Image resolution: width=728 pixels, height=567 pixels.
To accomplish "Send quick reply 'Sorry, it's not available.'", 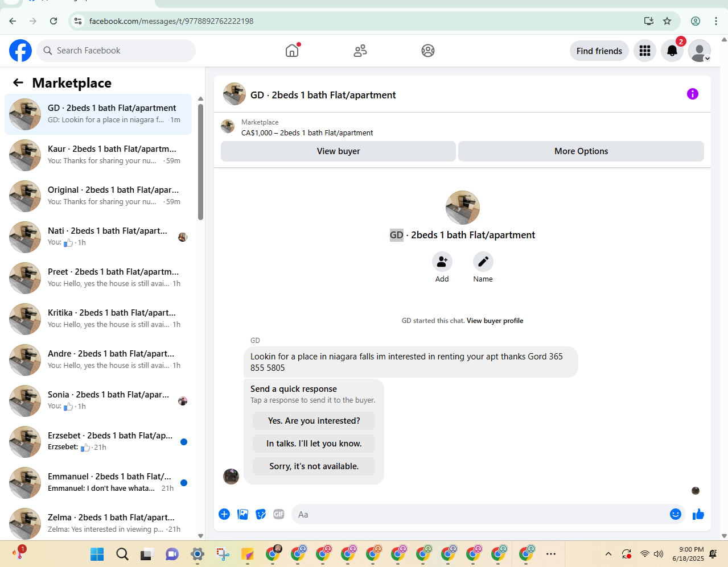I will point(314,466).
